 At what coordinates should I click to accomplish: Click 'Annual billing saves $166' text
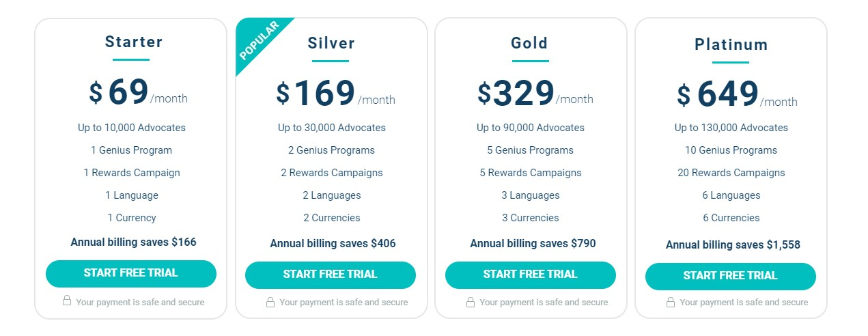(134, 242)
